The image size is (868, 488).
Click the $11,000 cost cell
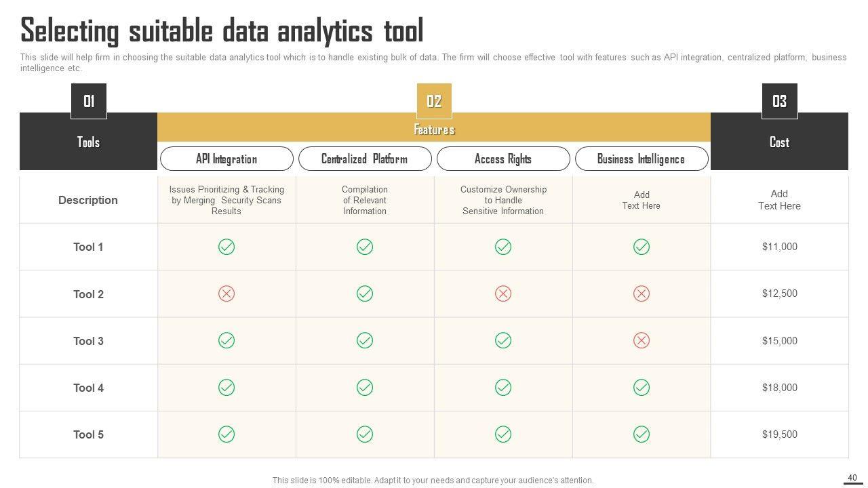pos(779,247)
